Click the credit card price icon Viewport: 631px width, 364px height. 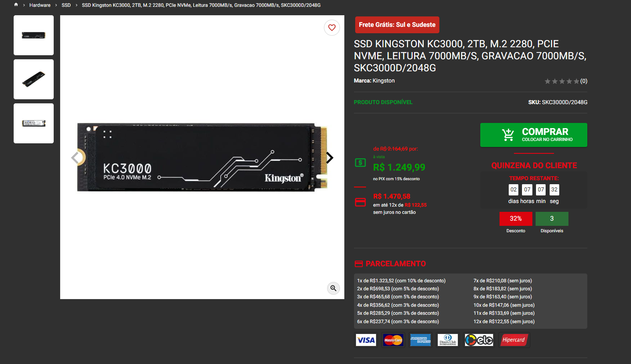coord(360,202)
